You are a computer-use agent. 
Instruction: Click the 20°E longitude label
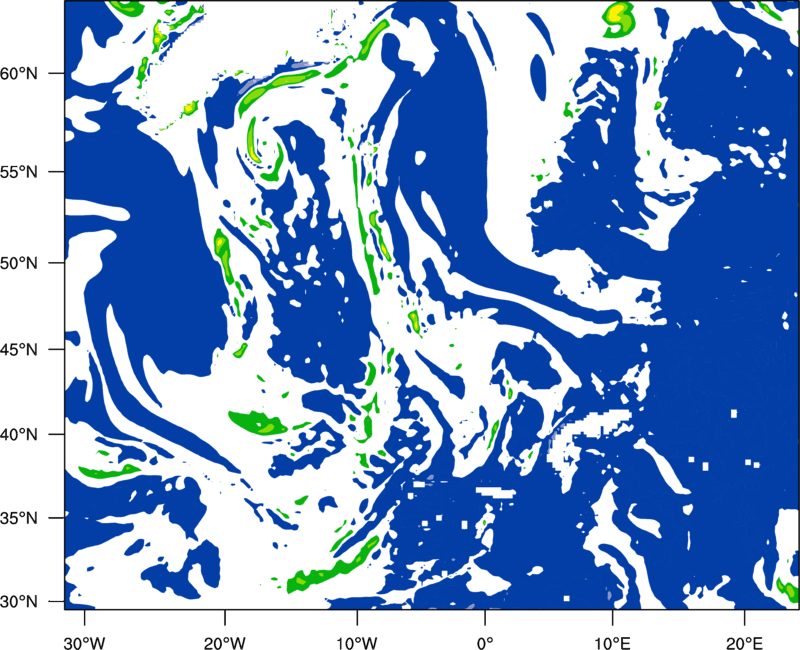click(743, 643)
